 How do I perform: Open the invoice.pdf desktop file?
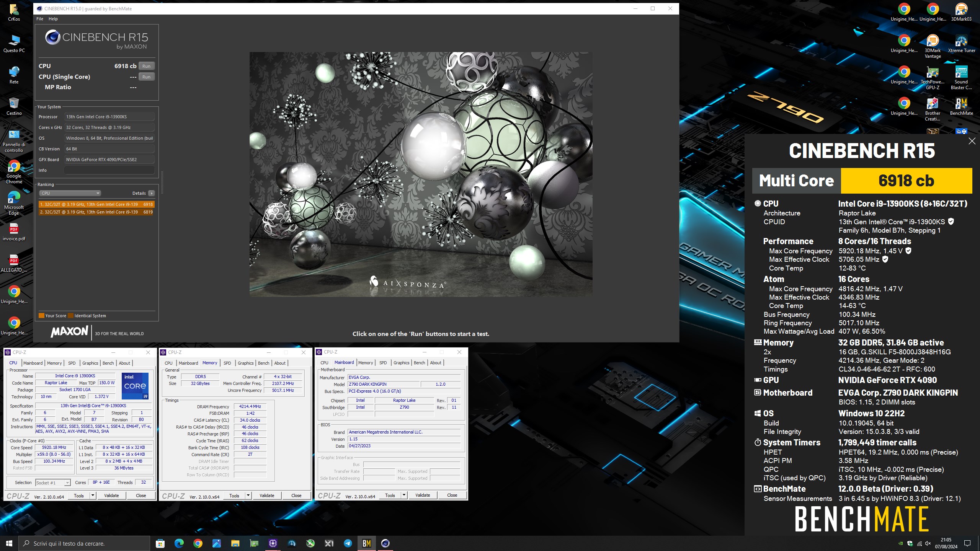tap(14, 231)
